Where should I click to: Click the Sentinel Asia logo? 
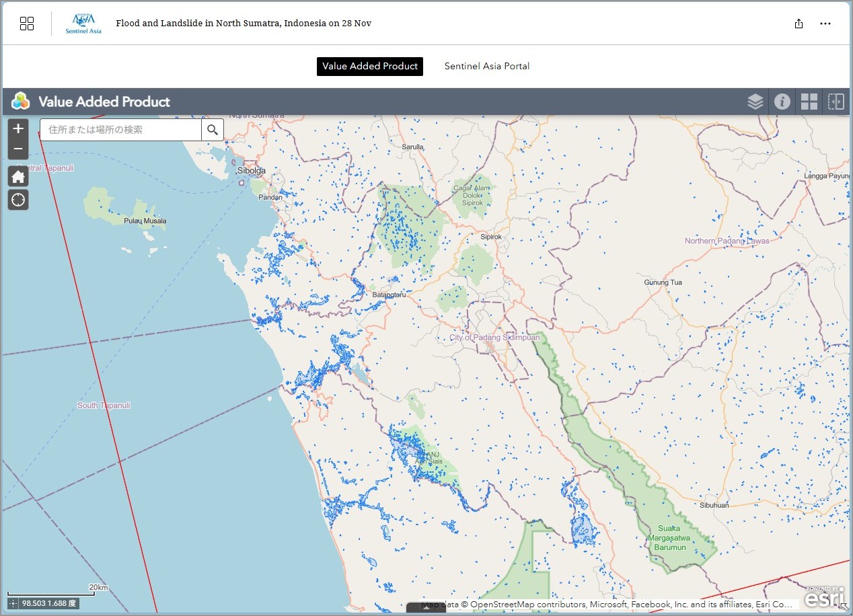pyautogui.click(x=83, y=24)
